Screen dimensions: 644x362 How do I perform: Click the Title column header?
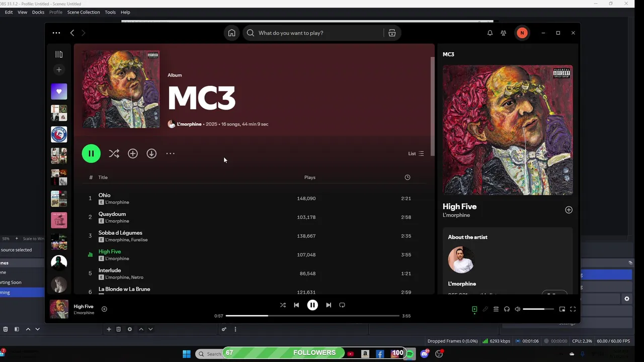103,177
